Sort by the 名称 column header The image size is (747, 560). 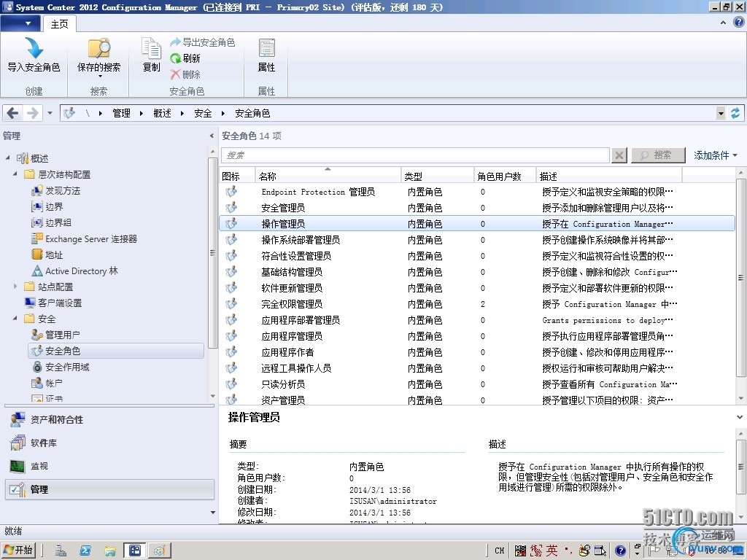[328, 176]
